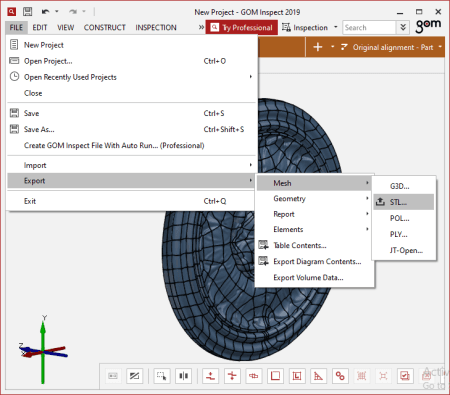Image resolution: width=450 pixels, height=395 pixels.
Task: Open the Elements export submenu
Action: pos(314,229)
